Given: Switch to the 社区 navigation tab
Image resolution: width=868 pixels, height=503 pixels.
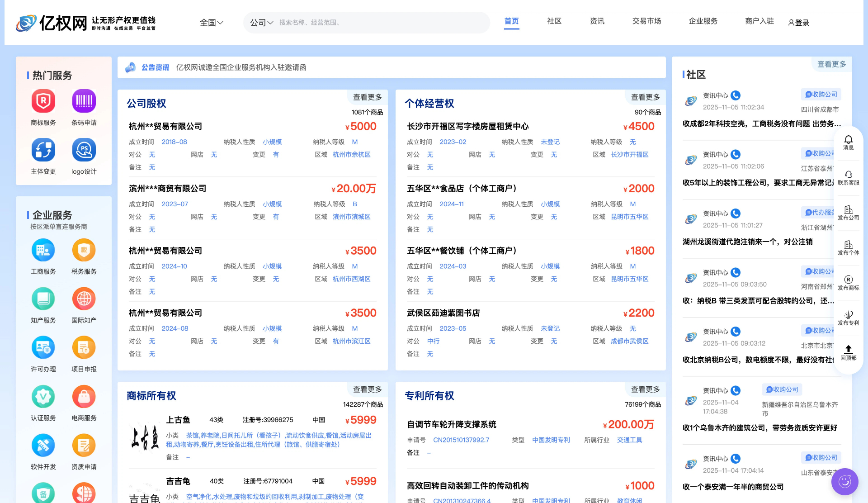Looking at the screenshot, I should pyautogui.click(x=554, y=21).
